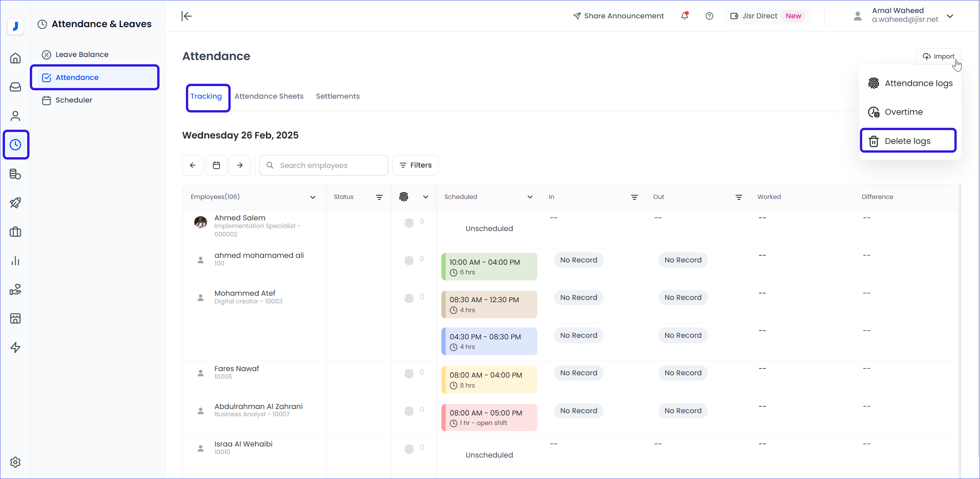Filter the Status column
Screen dimensions: 980x479
[x=379, y=197]
